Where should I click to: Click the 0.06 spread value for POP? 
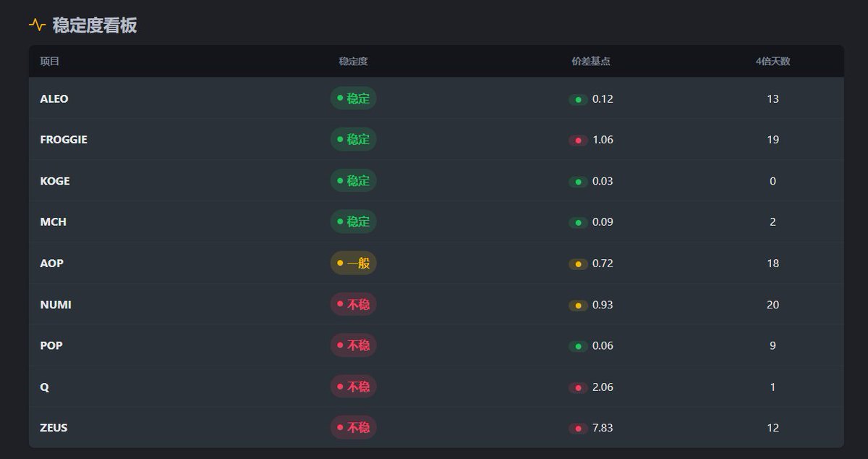click(603, 346)
